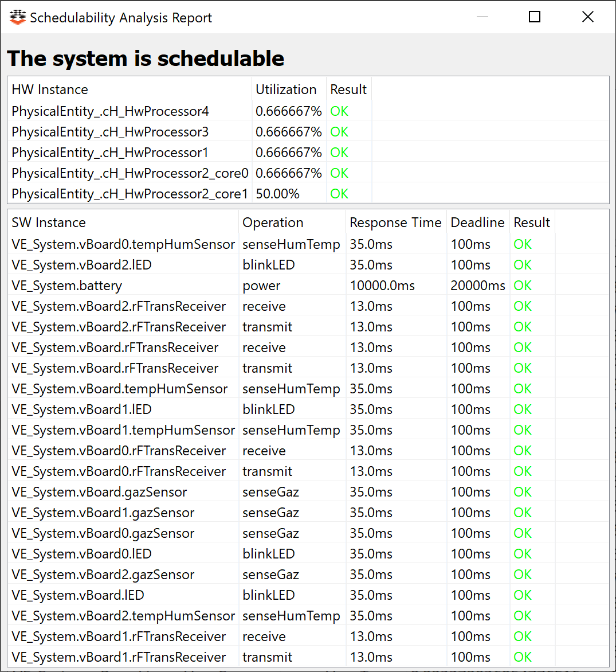Minimize the report window
616x672 pixels.
[482, 17]
